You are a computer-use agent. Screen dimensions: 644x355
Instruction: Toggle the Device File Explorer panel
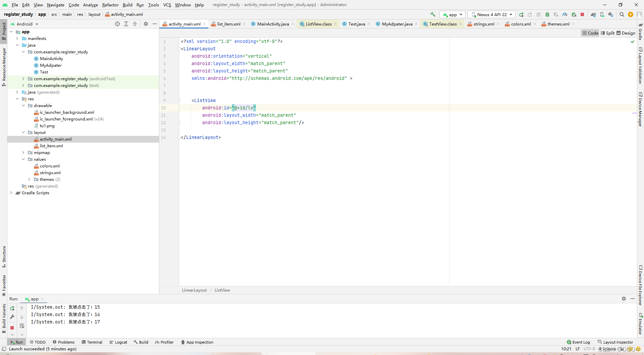(x=640, y=286)
